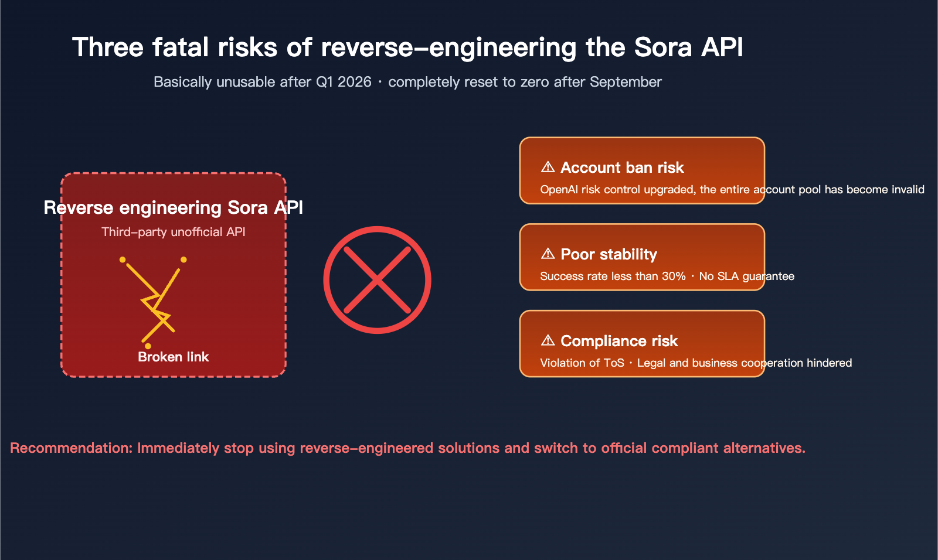This screenshot has width=938, height=560.
Task: Click the warning icon beside Compliance risk
Action: [547, 340]
